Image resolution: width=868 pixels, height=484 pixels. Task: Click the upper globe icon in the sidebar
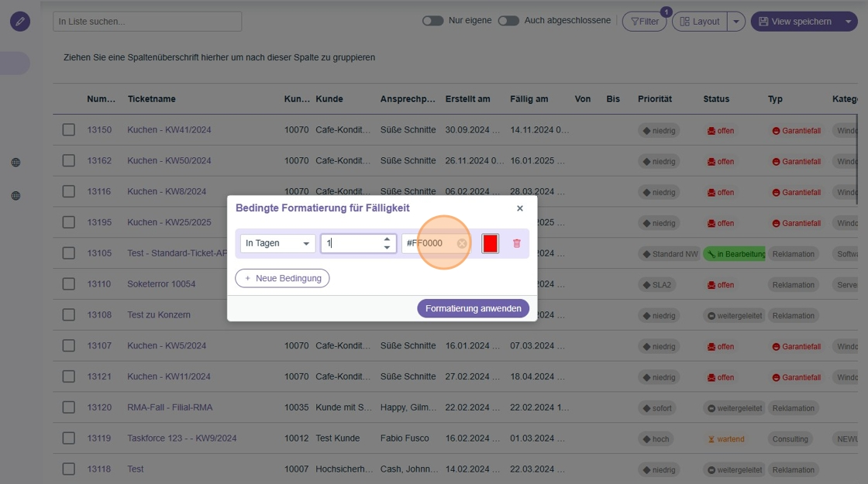[x=16, y=163]
